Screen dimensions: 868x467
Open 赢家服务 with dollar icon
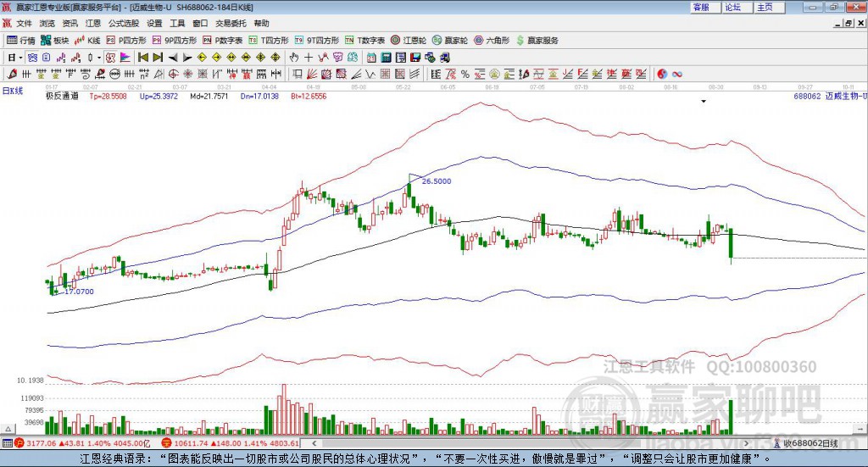pos(537,41)
